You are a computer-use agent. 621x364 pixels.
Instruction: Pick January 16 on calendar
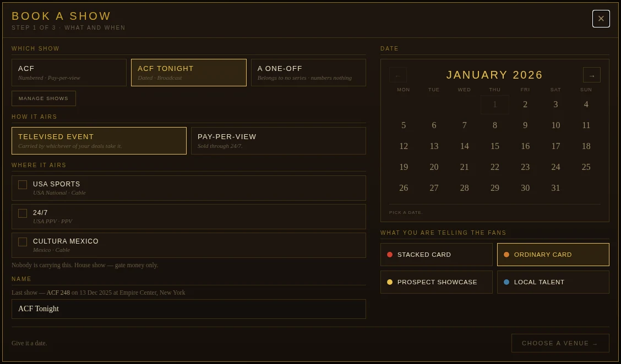[525, 146]
